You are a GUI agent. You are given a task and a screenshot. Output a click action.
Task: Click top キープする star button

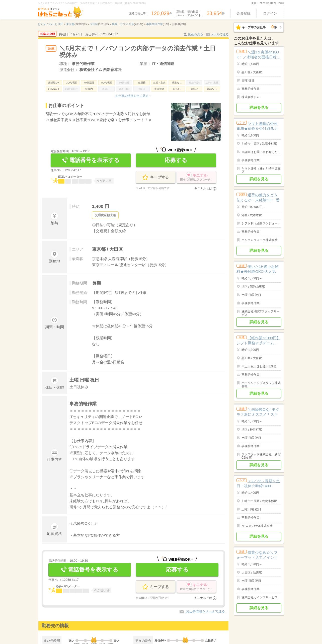pos(156,177)
